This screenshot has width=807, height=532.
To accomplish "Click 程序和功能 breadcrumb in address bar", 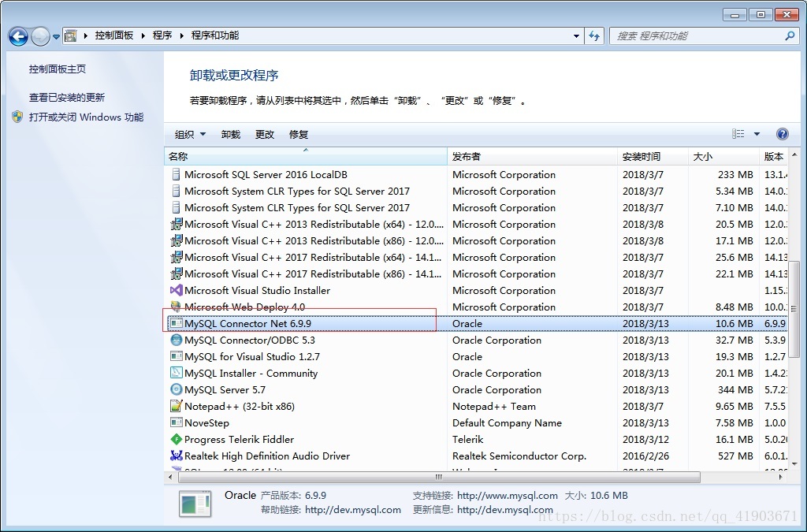I will pos(215,35).
